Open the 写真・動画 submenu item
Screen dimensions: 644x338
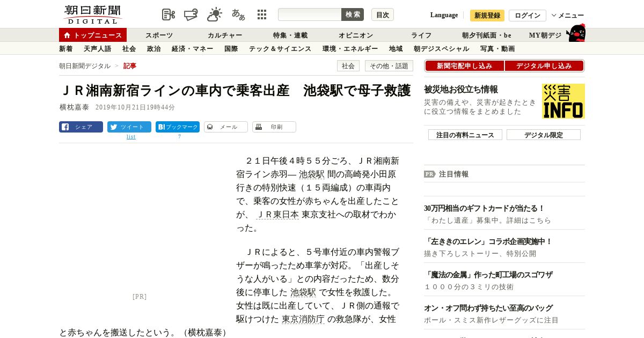497,49
